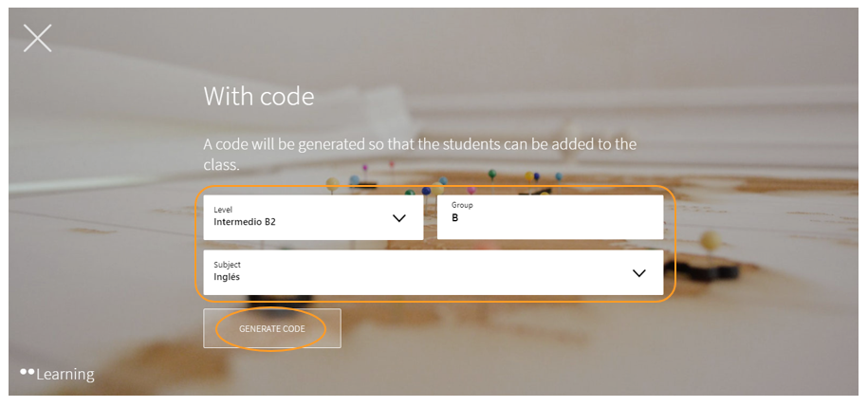Click the Group field label
The width and height of the screenshot is (868, 407).
462,205
